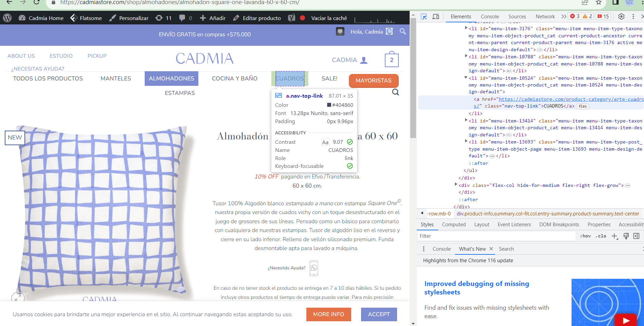Viewport: 644px width, 326px height.
Task: Click the new style rule plus icon
Action: pos(614,236)
